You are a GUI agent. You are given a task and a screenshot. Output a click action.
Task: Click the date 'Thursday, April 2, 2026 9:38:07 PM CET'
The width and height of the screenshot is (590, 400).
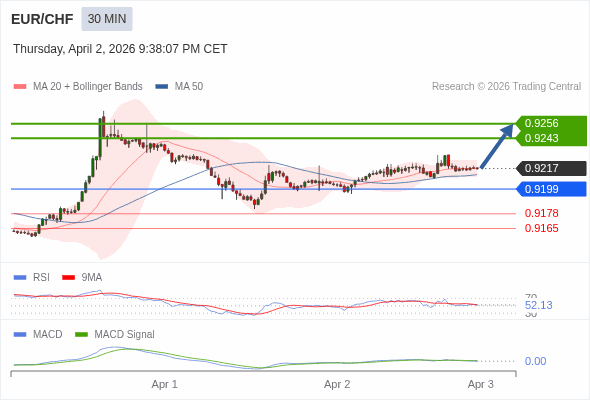tap(120, 49)
